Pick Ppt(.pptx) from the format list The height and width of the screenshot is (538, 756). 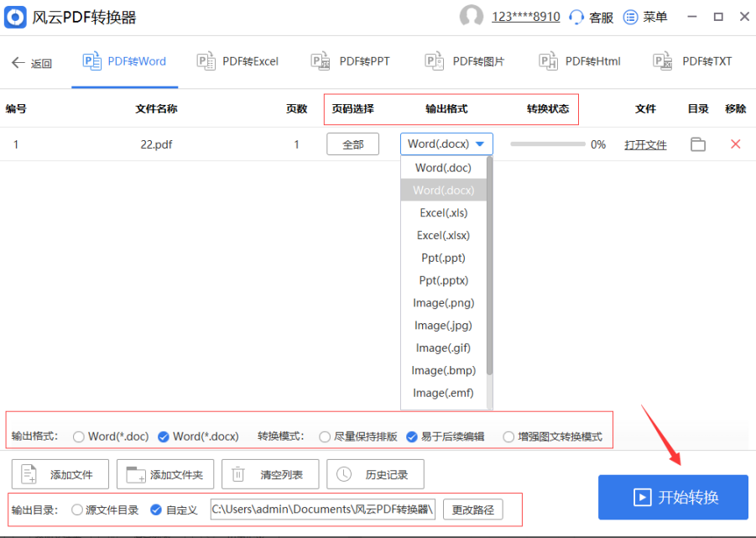tap(444, 280)
